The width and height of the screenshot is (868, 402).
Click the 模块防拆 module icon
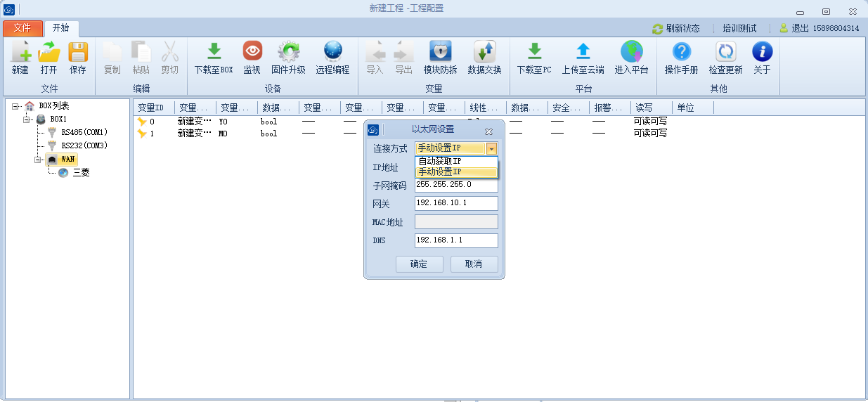pyautogui.click(x=440, y=52)
